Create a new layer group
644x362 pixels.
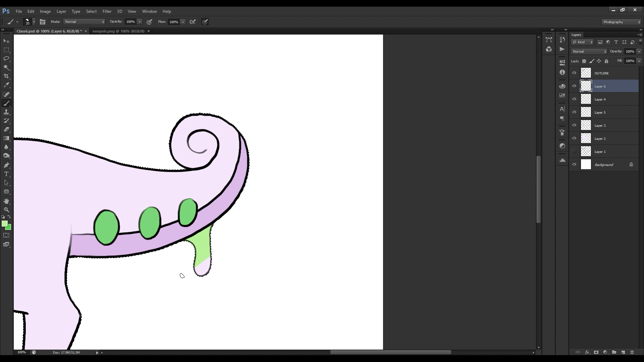(x=614, y=352)
